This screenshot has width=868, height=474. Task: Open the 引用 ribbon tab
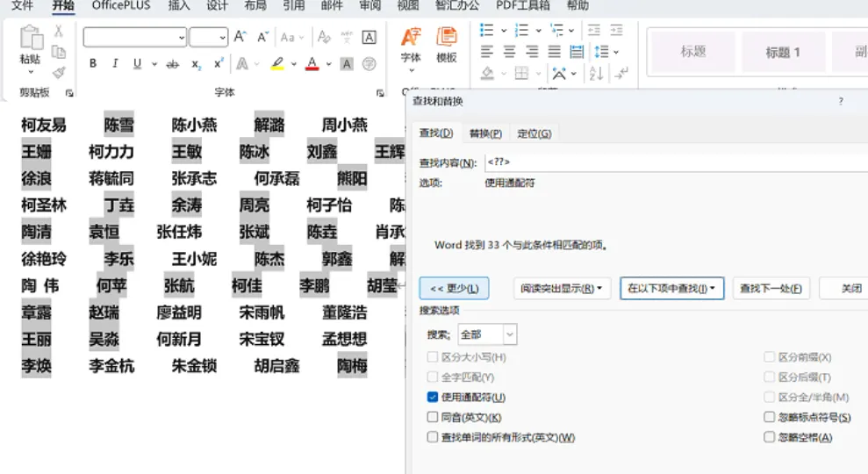[x=293, y=5]
